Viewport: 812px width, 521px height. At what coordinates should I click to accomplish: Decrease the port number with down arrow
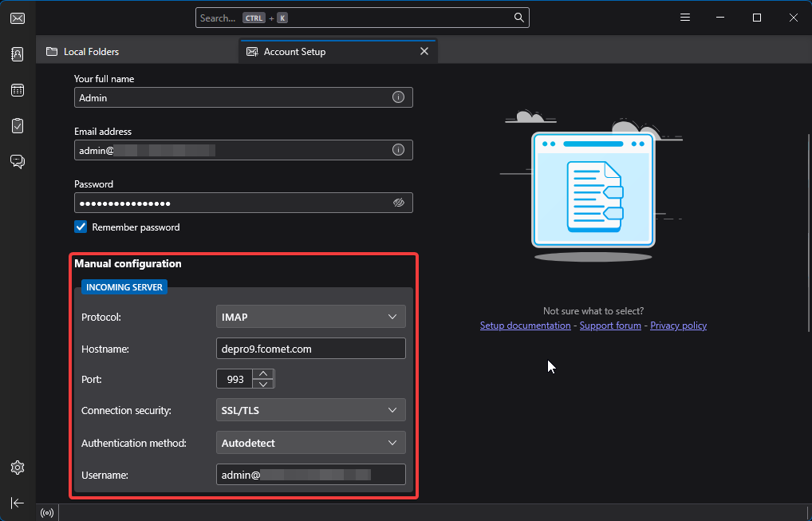click(x=263, y=384)
